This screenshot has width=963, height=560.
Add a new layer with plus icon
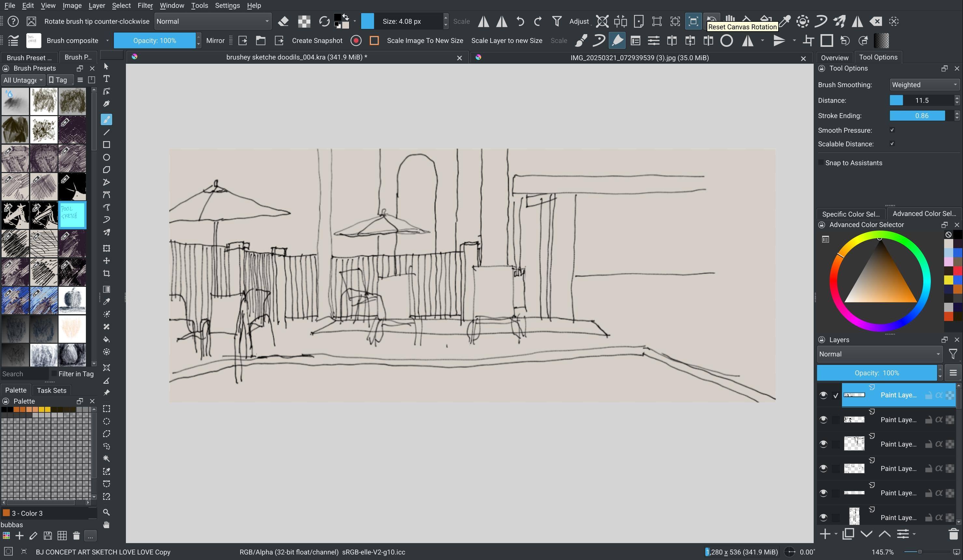(x=825, y=534)
